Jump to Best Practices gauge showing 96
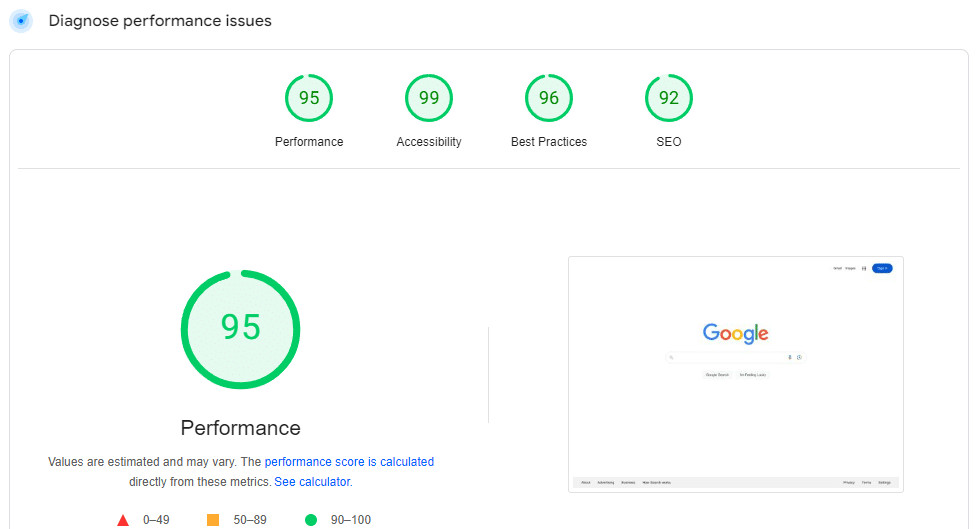 (549, 98)
